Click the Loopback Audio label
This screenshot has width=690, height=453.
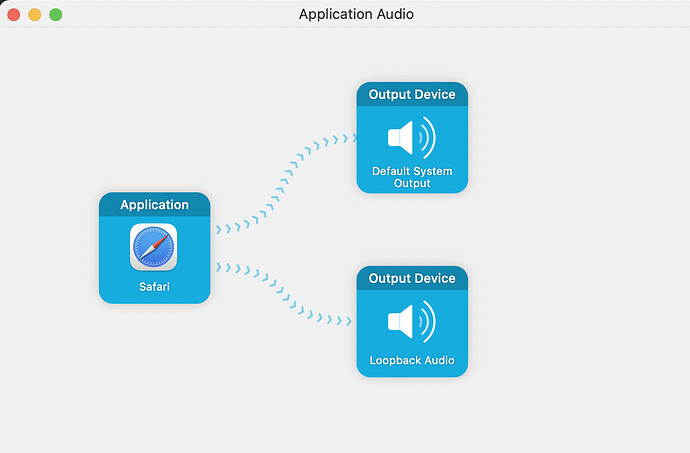click(x=412, y=360)
